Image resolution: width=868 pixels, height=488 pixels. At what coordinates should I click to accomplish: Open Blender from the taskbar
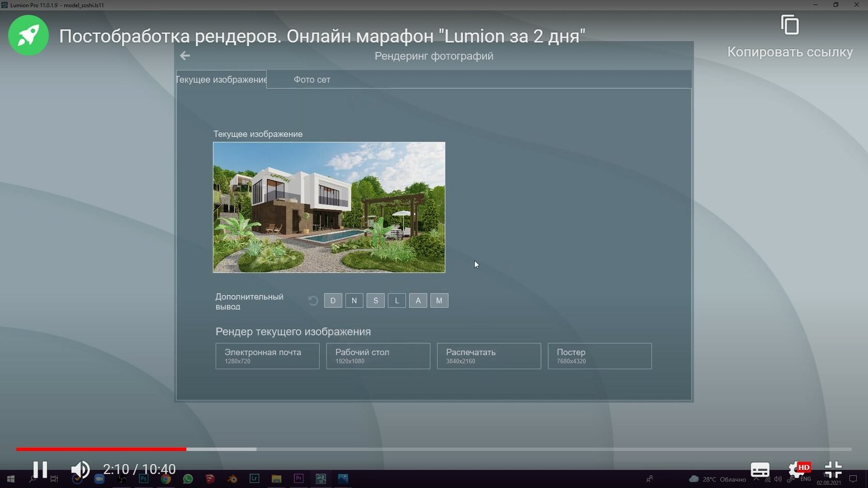click(233, 479)
